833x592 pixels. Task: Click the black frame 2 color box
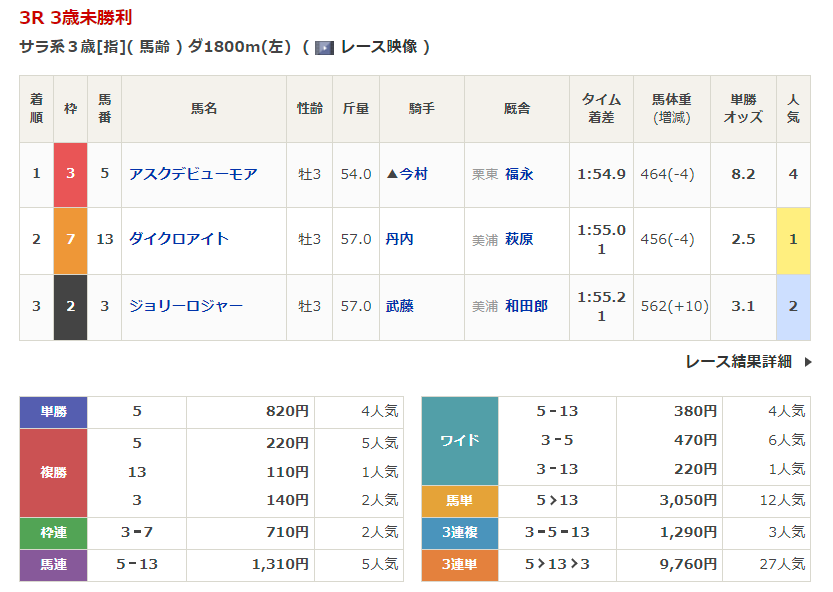pos(70,306)
